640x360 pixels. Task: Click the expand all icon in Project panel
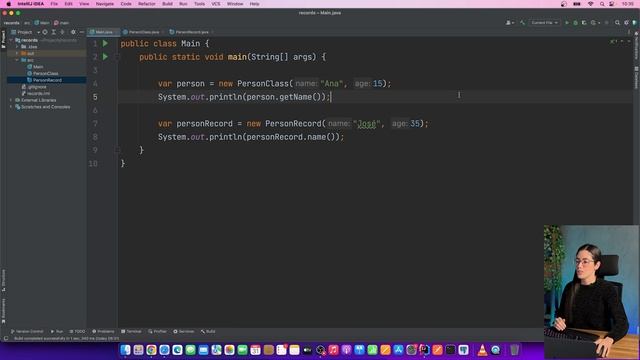[53, 32]
